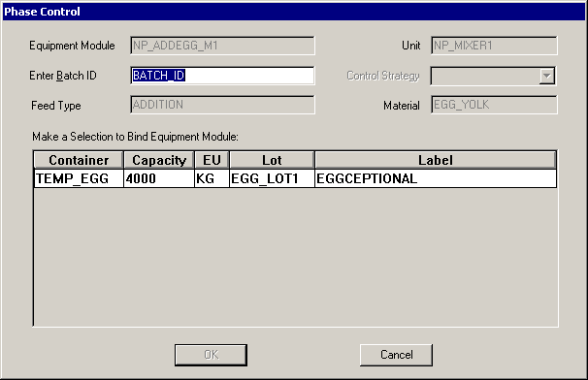Select the EGG_LOT1 lot cell
The width and height of the screenshot is (588, 380).
272,178
